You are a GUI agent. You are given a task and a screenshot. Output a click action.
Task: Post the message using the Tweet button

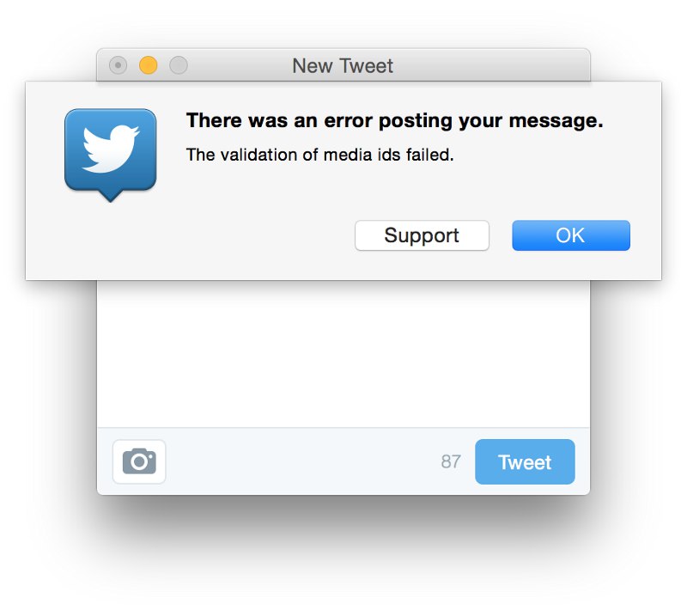point(525,461)
